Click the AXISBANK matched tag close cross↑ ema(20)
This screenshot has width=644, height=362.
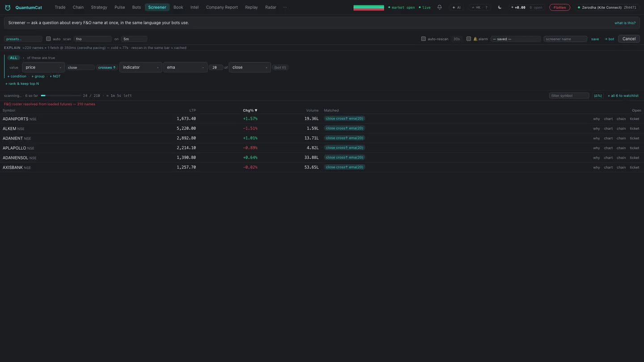pos(344,167)
